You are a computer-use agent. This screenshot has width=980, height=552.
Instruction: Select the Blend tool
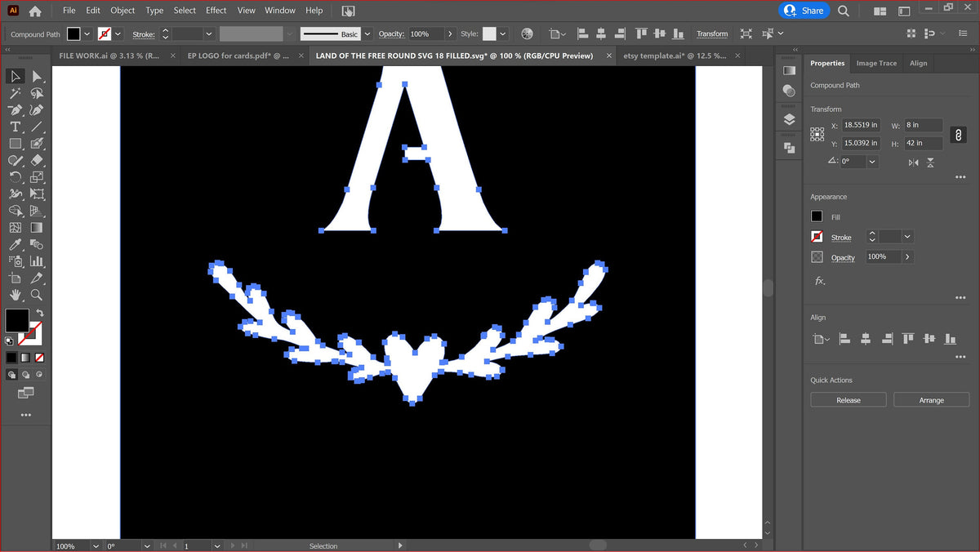click(37, 245)
